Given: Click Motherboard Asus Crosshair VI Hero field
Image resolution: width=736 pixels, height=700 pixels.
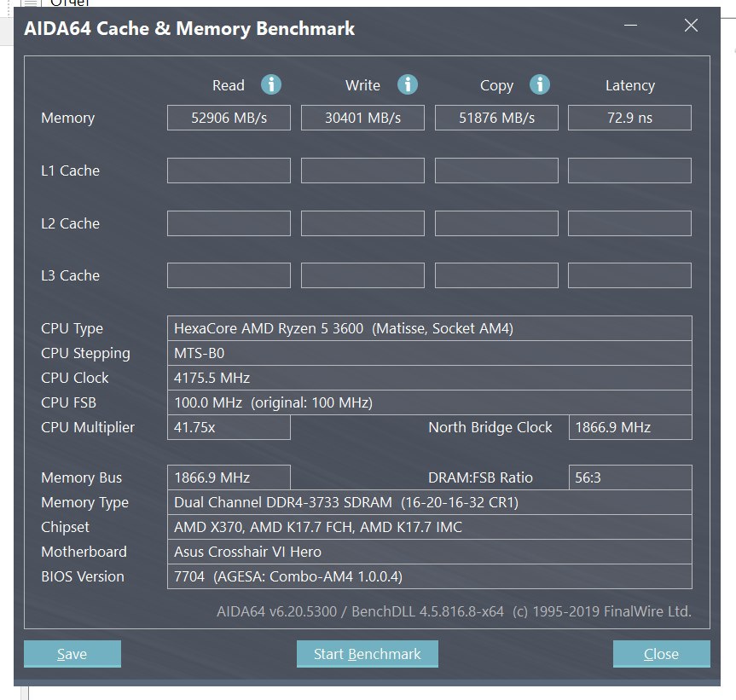Looking at the screenshot, I should pyautogui.click(x=430, y=552).
